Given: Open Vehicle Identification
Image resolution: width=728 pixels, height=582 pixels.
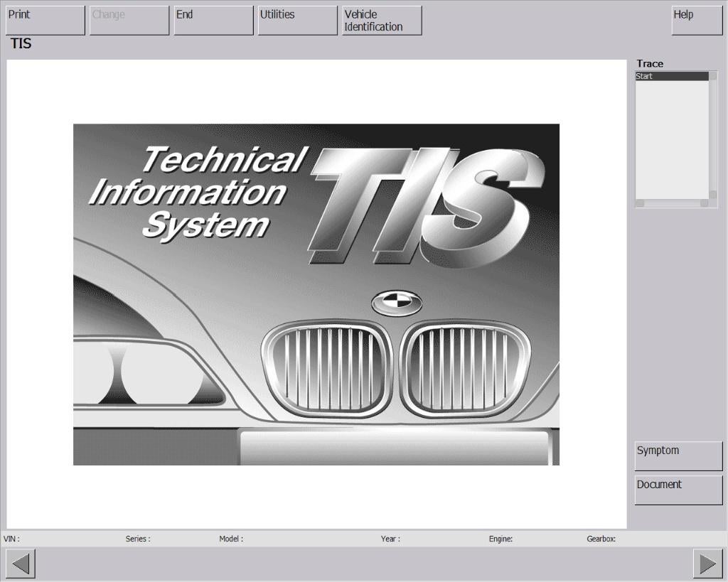Looking at the screenshot, I should [380, 19].
